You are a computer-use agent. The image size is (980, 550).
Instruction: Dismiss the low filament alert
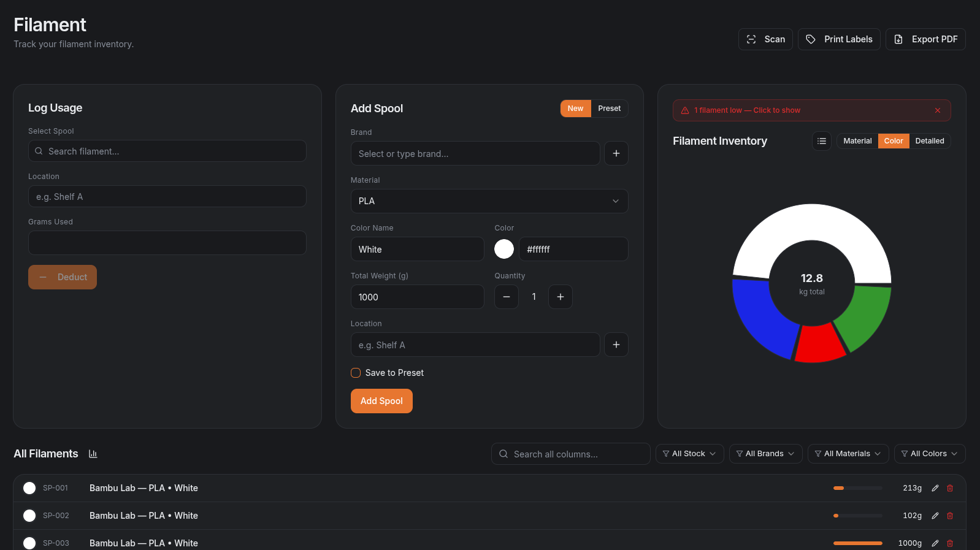(x=938, y=110)
